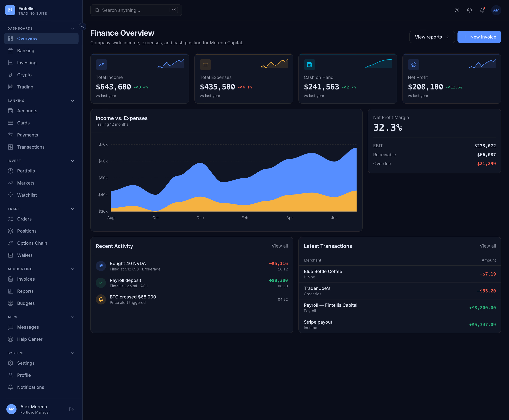This screenshot has height=420, width=509.
Task: Click the Wallets sidebar icon
Action: click(10, 255)
